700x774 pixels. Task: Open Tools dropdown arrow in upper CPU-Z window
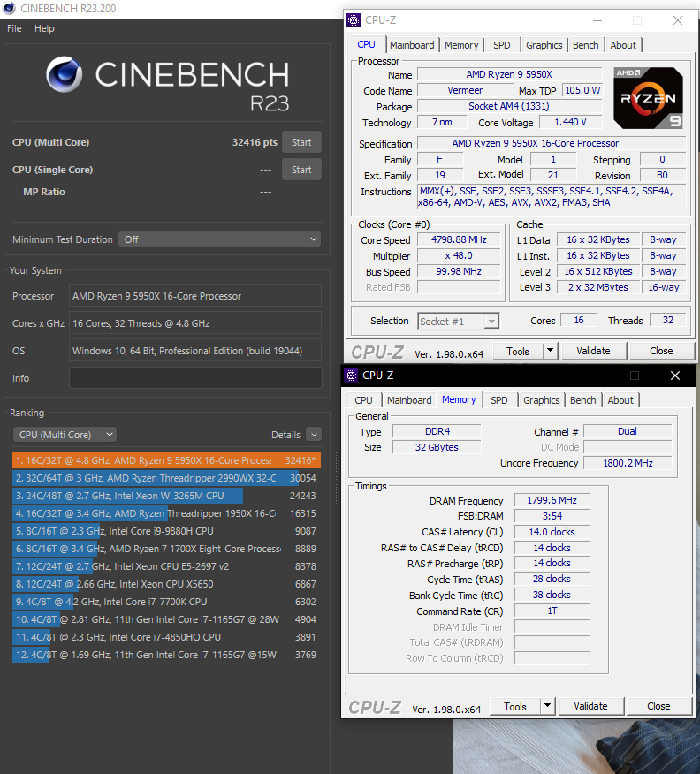(x=550, y=352)
